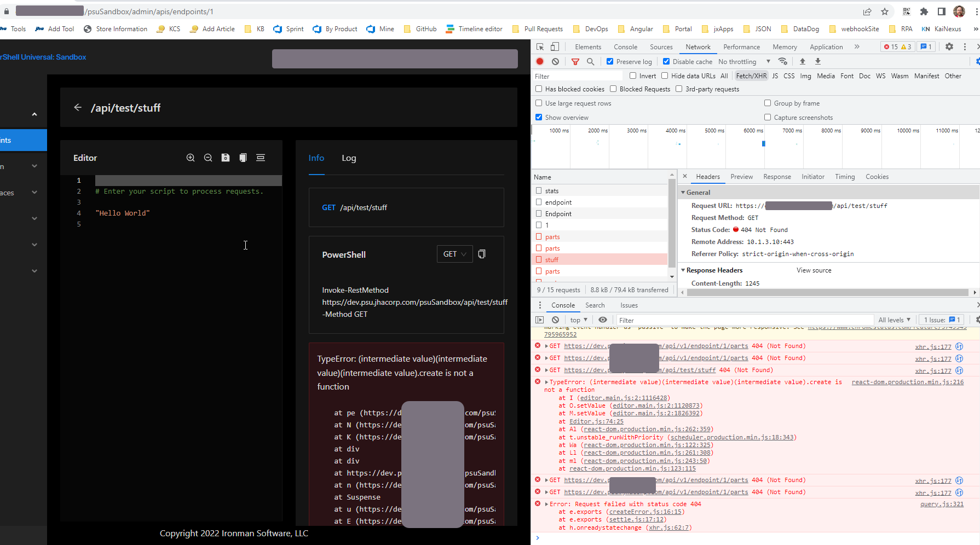This screenshot has height=545, width=980.
Task: Zoom in on the endpoint script editor
Action: pos(191,158)
